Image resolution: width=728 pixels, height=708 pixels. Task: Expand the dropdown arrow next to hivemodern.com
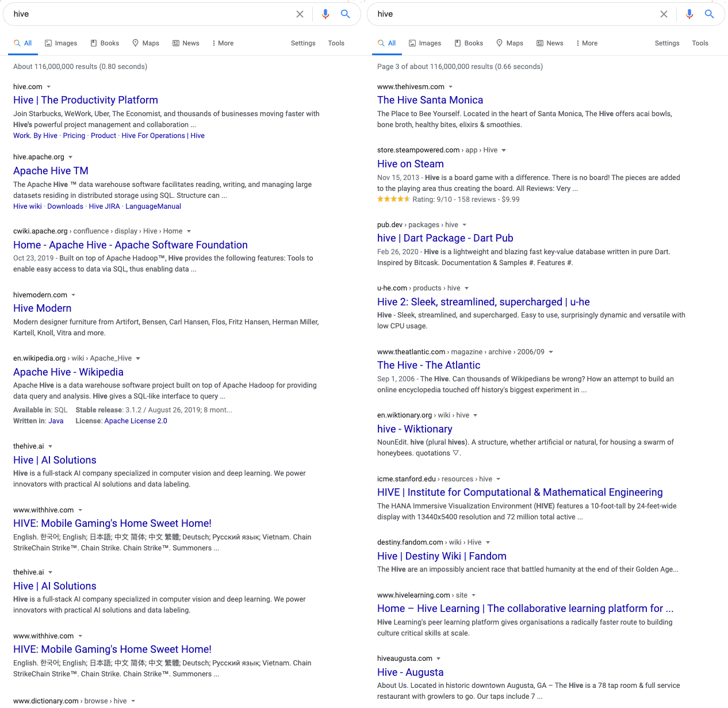pyautogui.click(x=73, y=295)
